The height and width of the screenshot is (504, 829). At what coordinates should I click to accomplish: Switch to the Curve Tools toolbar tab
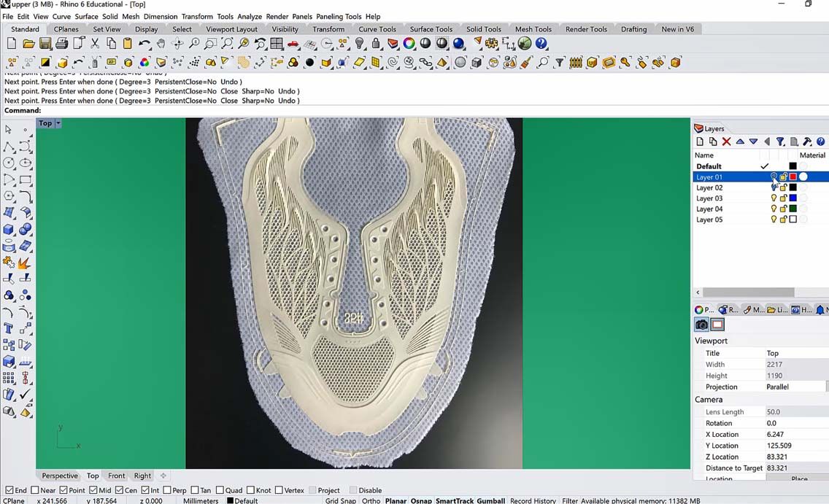pyautogui.click(x=377, y=29)
